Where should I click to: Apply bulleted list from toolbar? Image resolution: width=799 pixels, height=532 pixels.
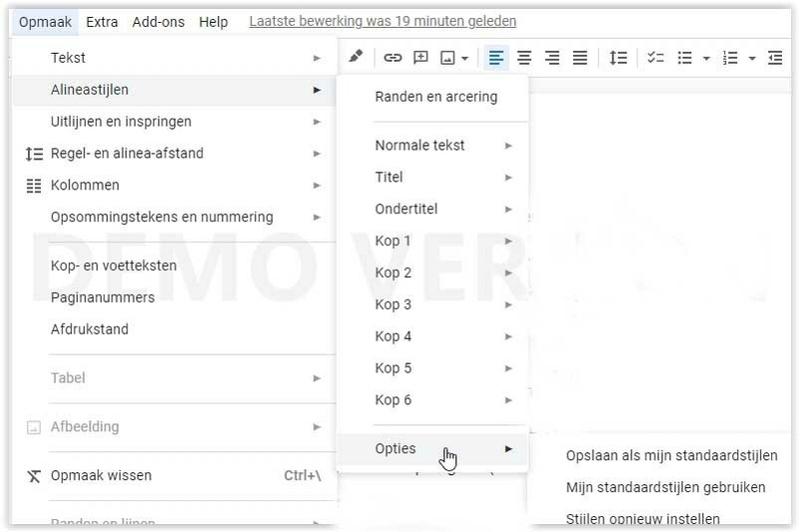(684, 58)
